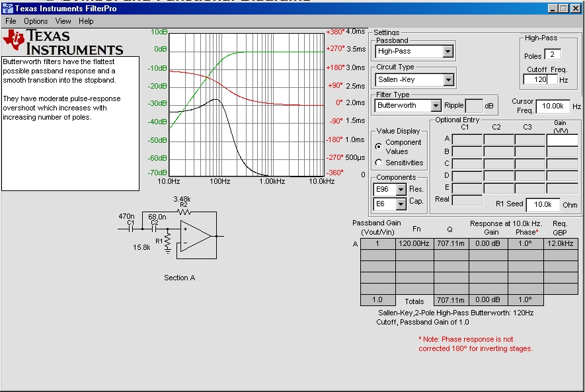Open the Options menu
Image resolution: width=585 pixels, height=392 pixels.
[x=36, y=21]
